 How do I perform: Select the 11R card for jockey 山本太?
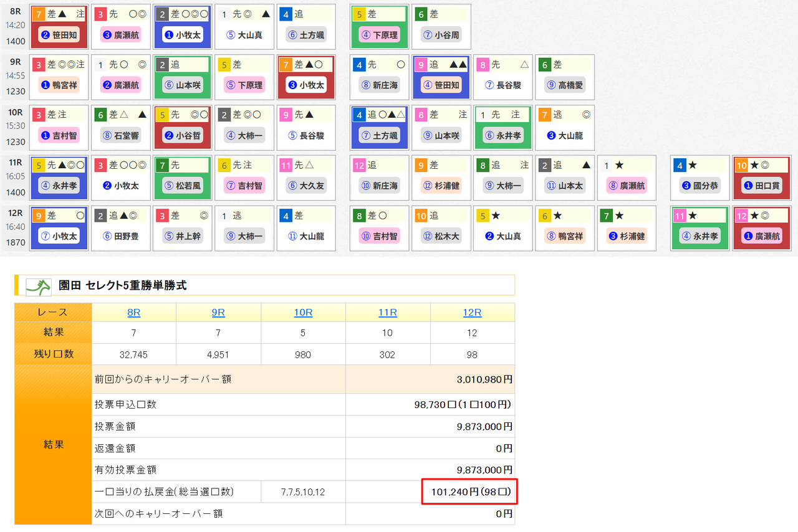tap(565, 178)
